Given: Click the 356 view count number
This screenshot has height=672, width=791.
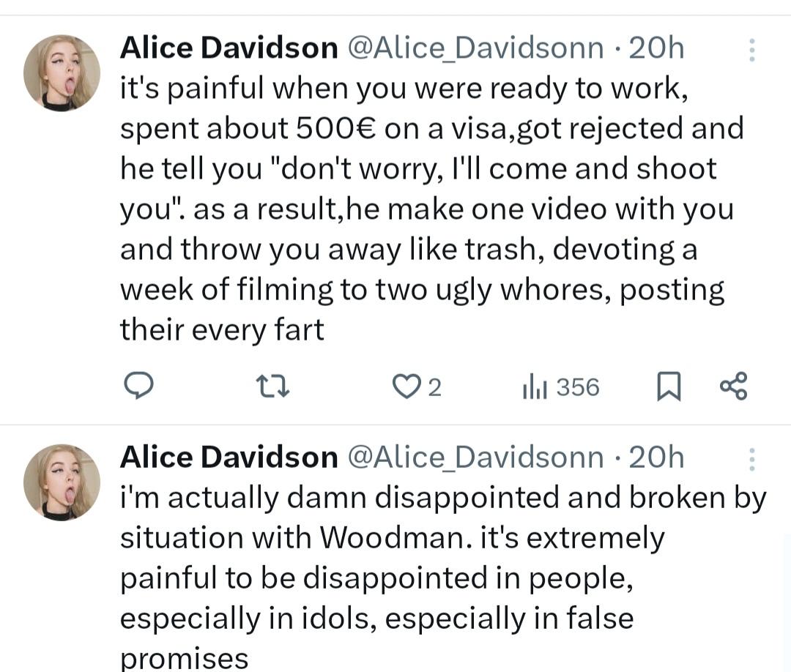Looking at the screenshot, I should 578,387.
